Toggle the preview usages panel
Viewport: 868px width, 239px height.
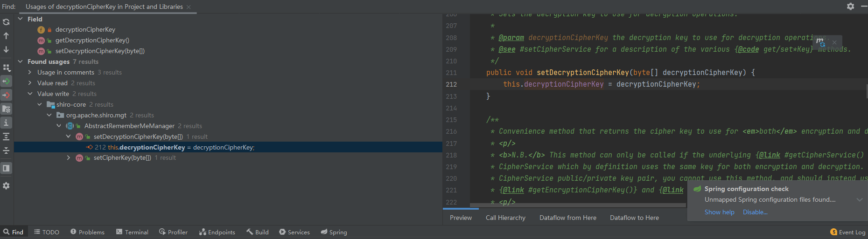point(6,168)
